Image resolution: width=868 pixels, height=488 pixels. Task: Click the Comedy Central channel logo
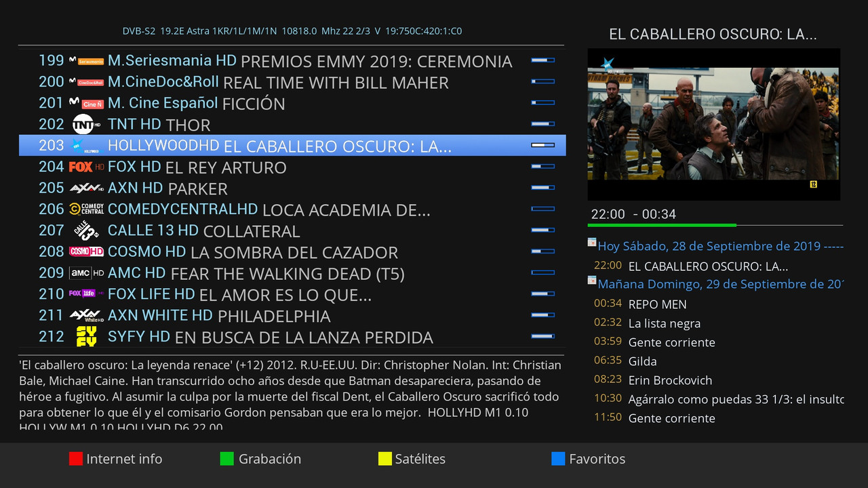pyautogui.click(x=87, y=209)
